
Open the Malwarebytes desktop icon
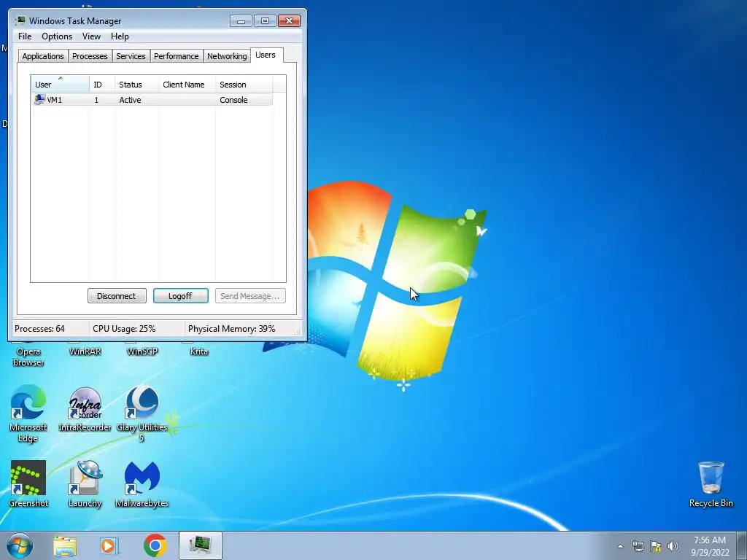[x=142, y=484]
